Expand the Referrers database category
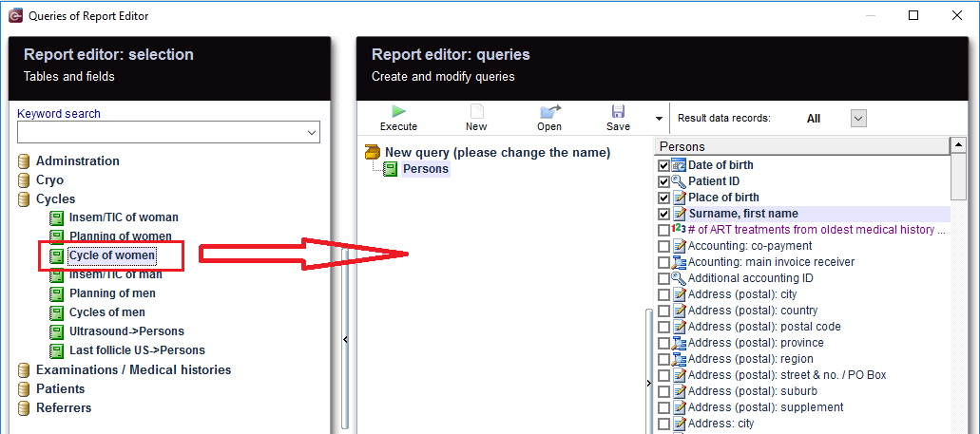 point(24,408)
